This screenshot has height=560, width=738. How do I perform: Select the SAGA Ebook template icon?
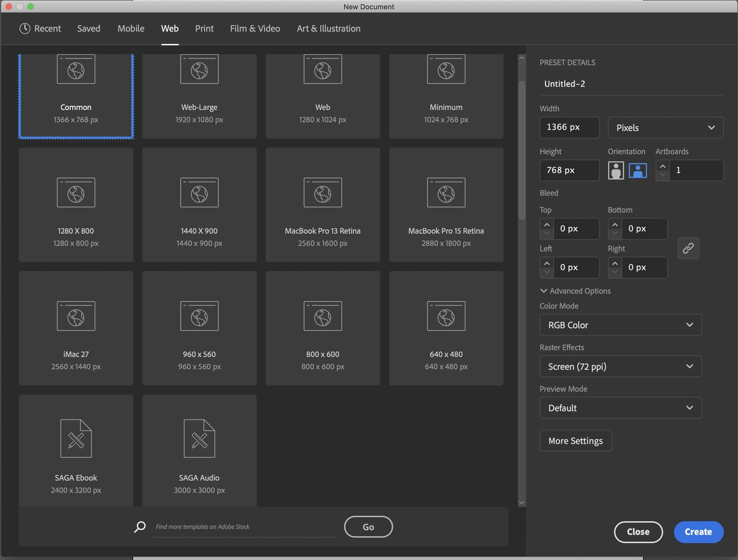76,438
